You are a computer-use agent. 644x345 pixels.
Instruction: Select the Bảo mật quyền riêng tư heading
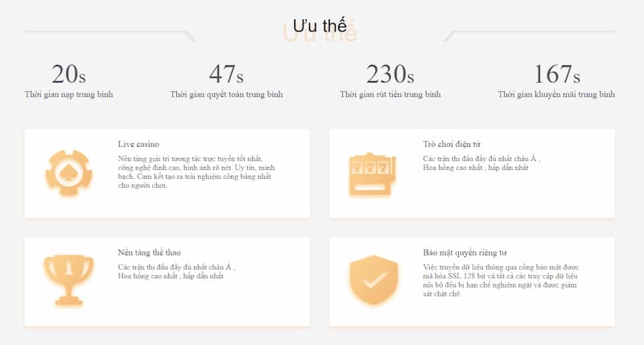pyautogui.click(x=464, y=252)
